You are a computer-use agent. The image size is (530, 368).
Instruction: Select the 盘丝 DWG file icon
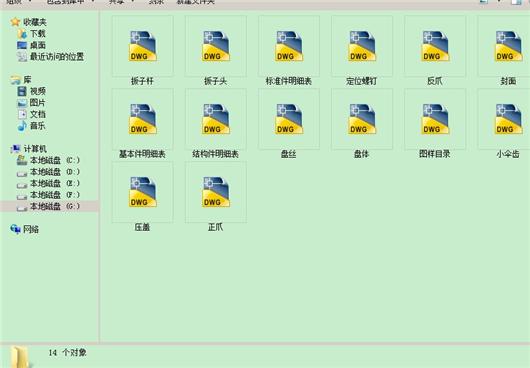tap(289, 119)
